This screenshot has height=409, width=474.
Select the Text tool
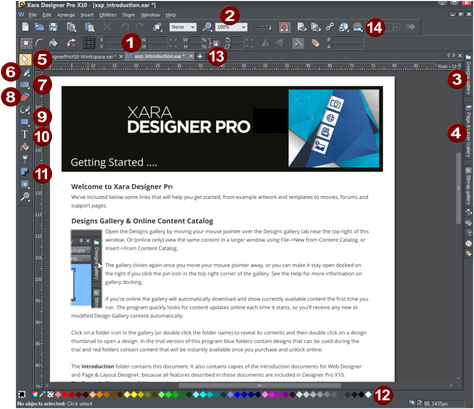25,134
